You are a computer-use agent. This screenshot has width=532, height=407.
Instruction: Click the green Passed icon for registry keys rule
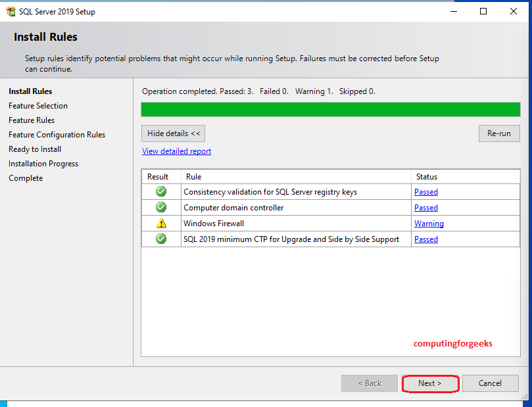(160, 191)
